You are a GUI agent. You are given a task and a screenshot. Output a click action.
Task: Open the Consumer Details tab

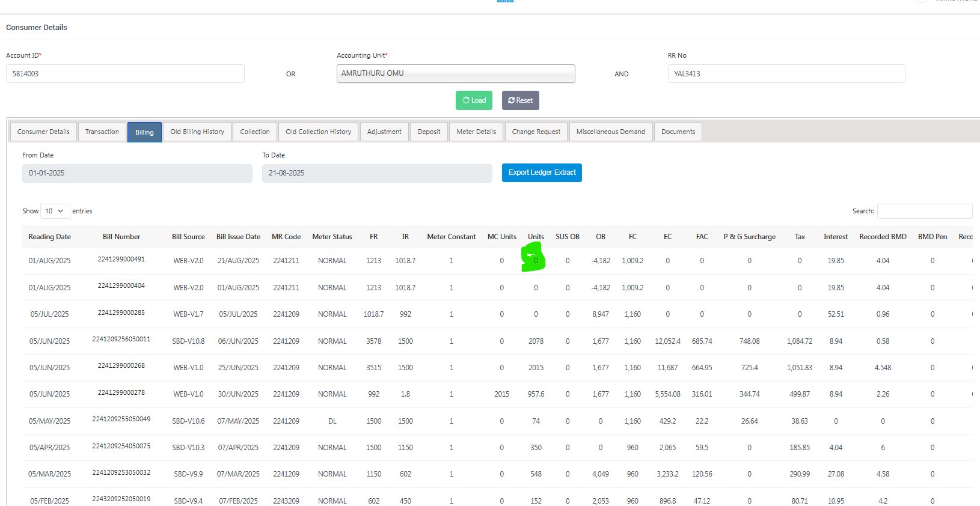[43, 132]
